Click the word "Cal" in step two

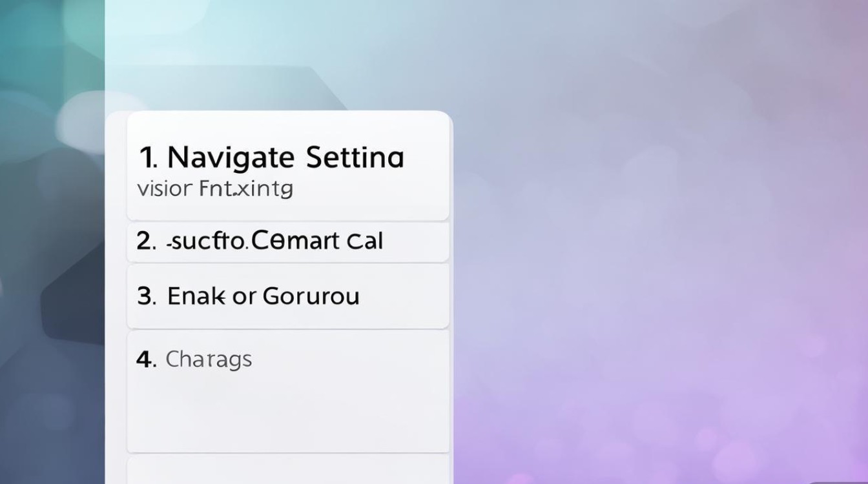(364, 241)
